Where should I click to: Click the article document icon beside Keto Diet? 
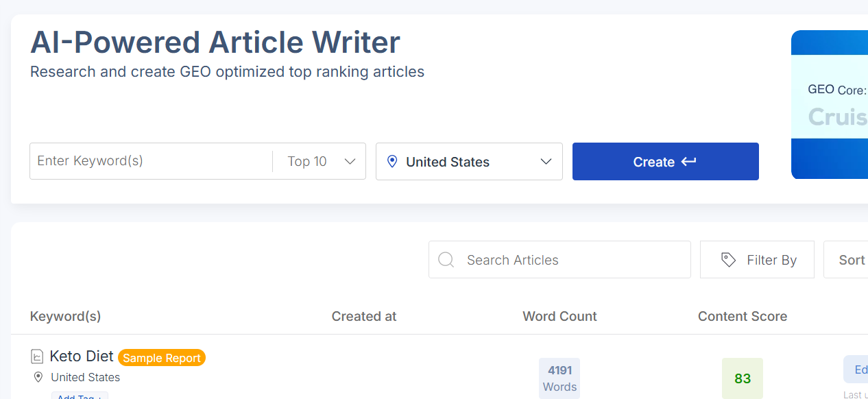click(36, 356)
